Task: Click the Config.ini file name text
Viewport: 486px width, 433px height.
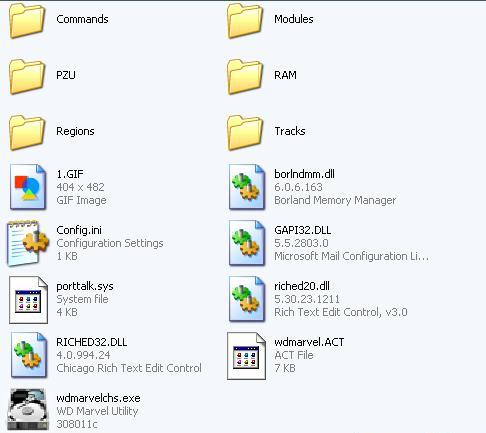Action: 79,230
